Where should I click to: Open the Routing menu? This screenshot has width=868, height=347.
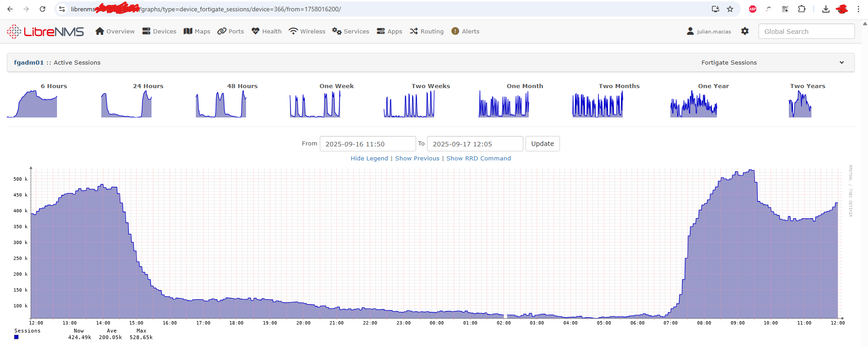427,31
